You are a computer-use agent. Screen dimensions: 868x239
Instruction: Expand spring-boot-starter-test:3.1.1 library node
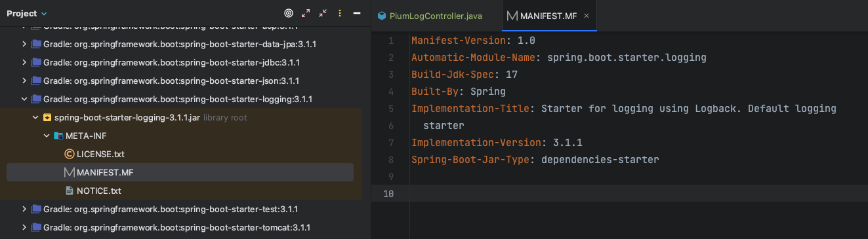tap(24, 210)
